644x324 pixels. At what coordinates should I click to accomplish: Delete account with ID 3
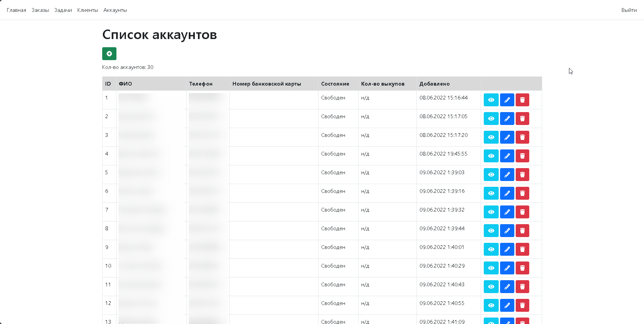click(522, 137)
